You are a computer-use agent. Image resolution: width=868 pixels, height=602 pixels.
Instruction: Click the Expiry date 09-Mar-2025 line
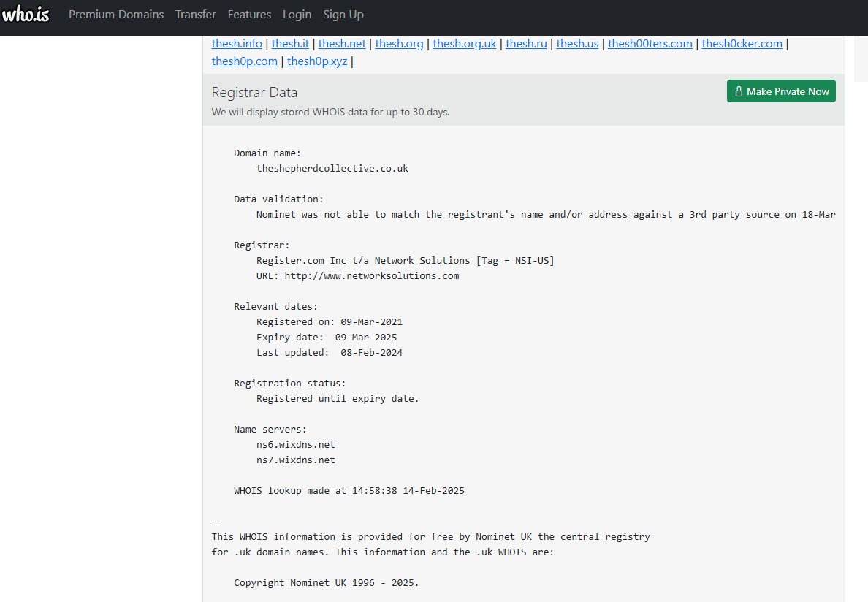coord(327,338)
